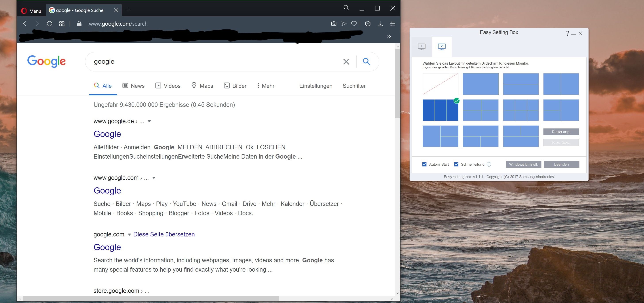Reload the page with the refresh icon
Screen dimensions: 644x303
coord(49,24)
